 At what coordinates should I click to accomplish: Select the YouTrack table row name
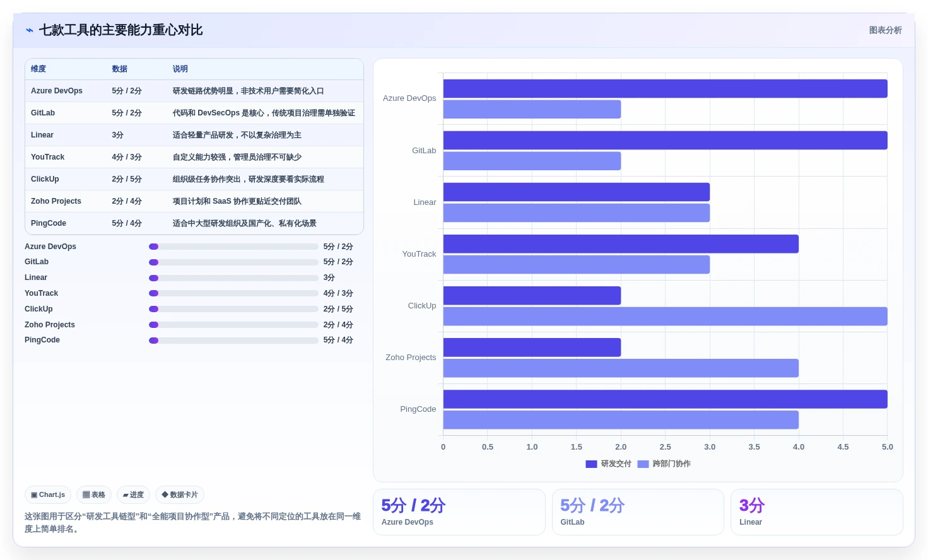pos(48,157)
